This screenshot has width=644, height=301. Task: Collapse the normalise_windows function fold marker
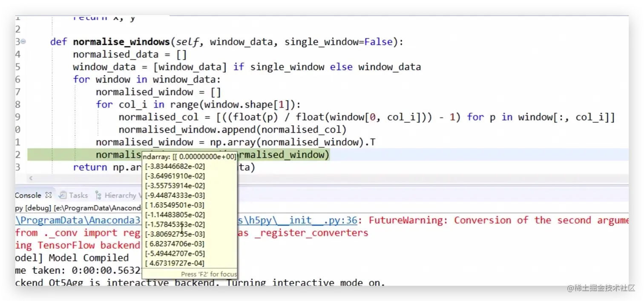point(23,42)
